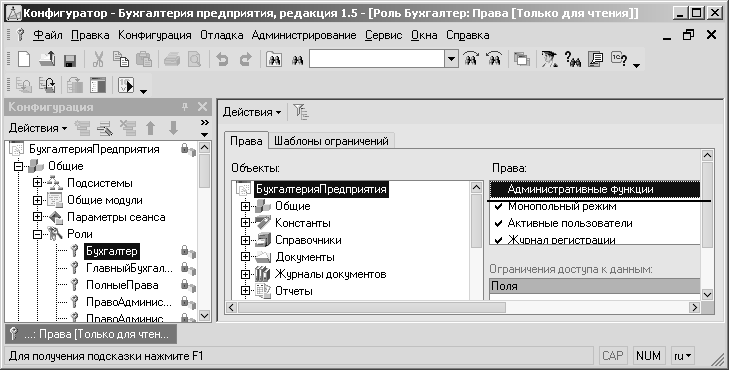Toggle the Административные функции right

tap(595, 189)
